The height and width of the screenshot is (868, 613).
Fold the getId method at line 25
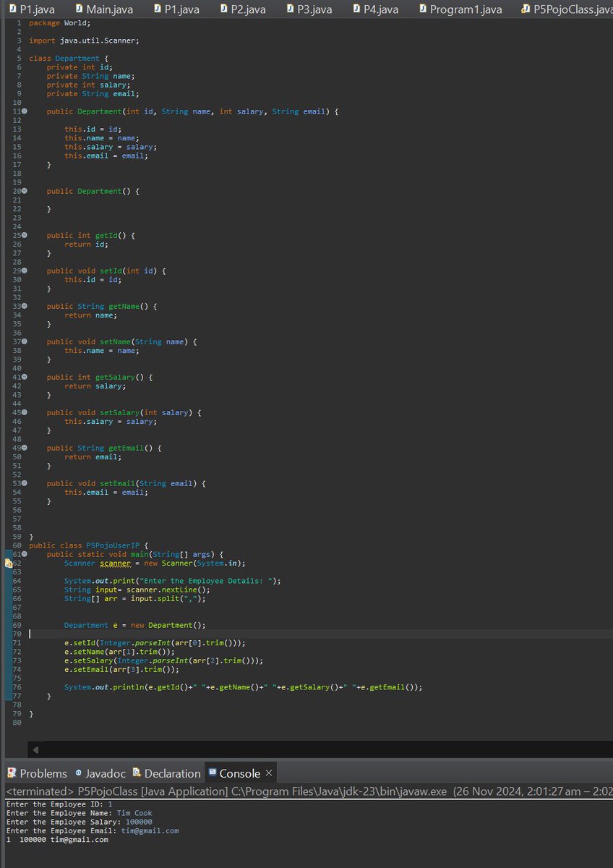tap(25, 235)
